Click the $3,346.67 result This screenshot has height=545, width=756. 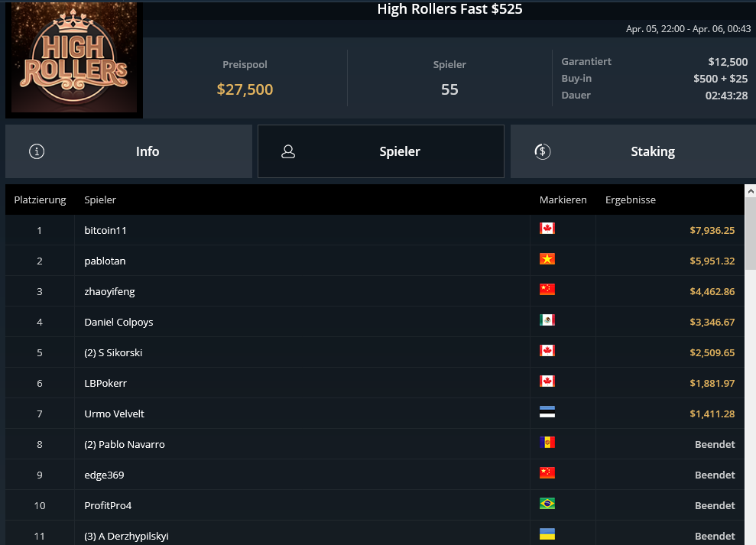coord(712,322)
